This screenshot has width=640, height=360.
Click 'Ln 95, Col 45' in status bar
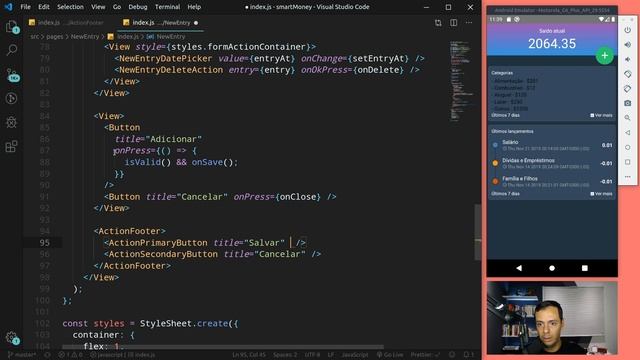(x=249, y=355)
